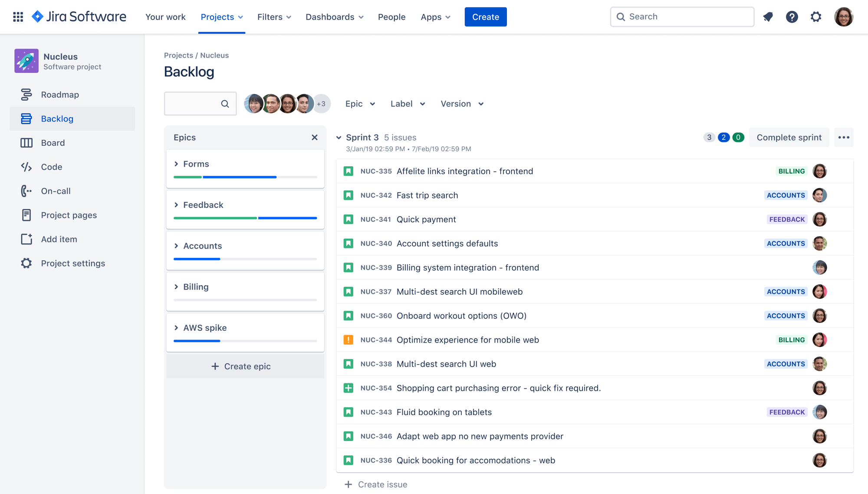Expand the AWS spike epic
The height and width of the screenshot is (494, 868).
[177, 327]
